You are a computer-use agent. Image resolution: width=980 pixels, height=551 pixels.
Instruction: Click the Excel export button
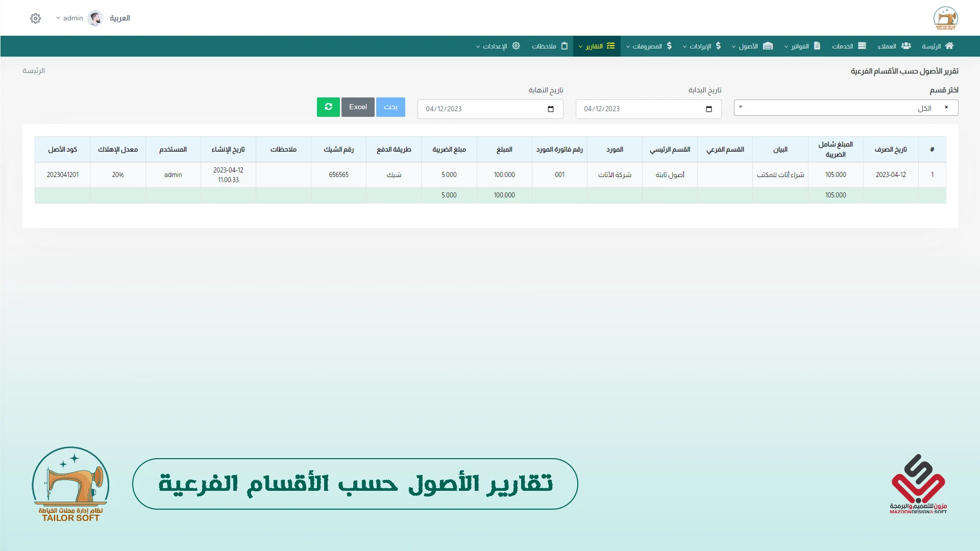pyautogui.click(x=358, y=107)
